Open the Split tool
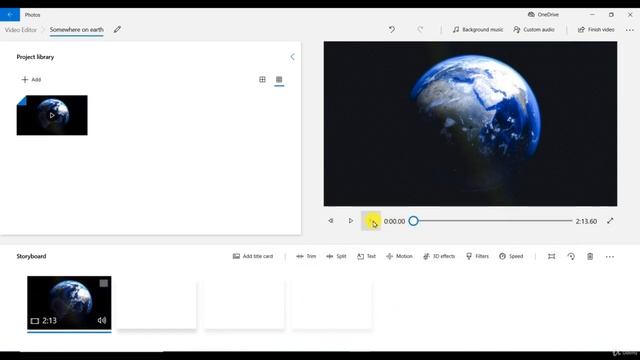The image size is (640, 360). pyautogui.click(x=336, y=256)
